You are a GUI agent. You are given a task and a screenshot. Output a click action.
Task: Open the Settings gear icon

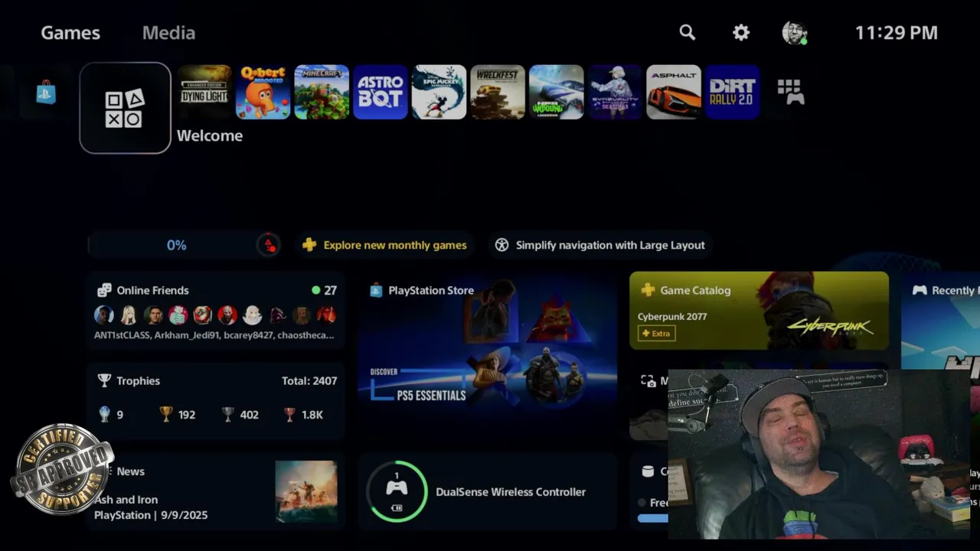(x=741, y=32)
